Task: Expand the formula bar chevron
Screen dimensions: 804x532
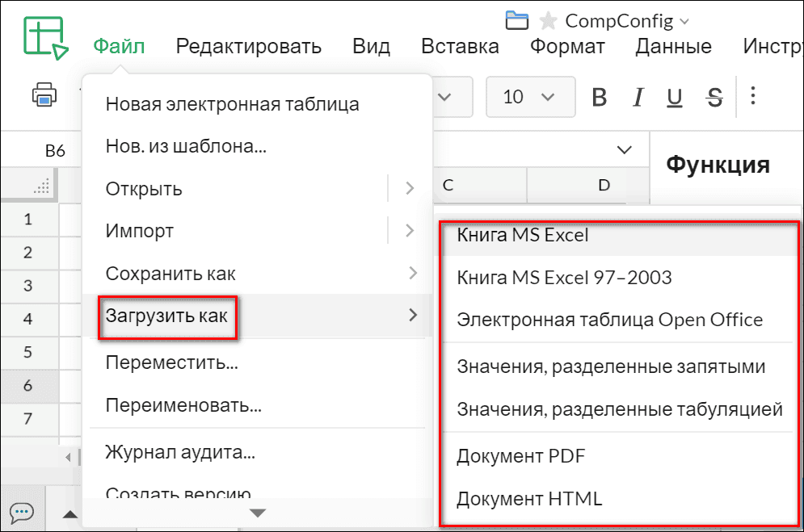Action: [624, 150]
